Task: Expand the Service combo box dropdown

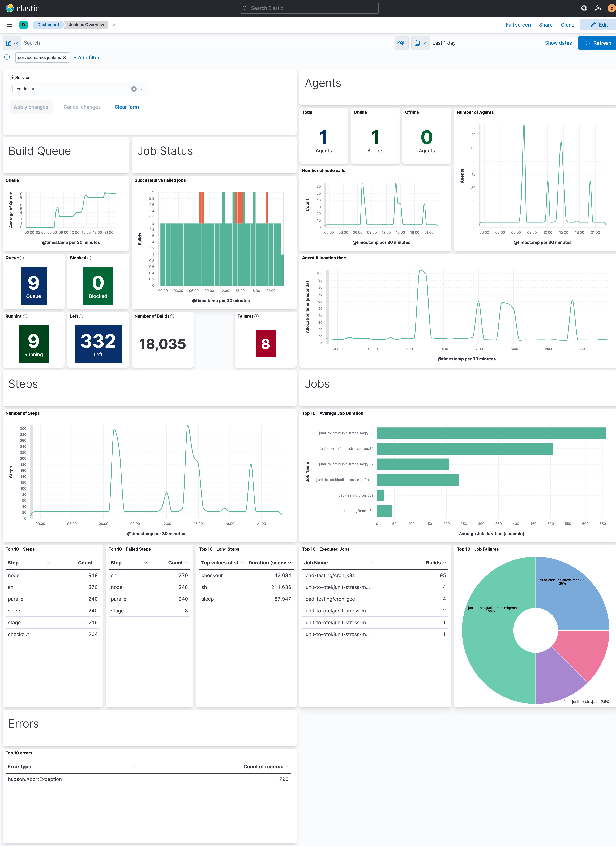Action: (x=141, y=89)
